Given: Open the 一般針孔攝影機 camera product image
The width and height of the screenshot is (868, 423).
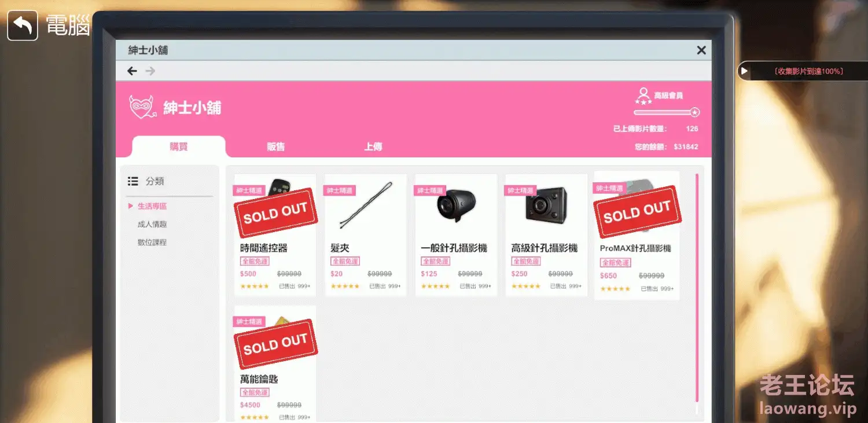Looking at the screenshot, I should click(x=457, y=206).
